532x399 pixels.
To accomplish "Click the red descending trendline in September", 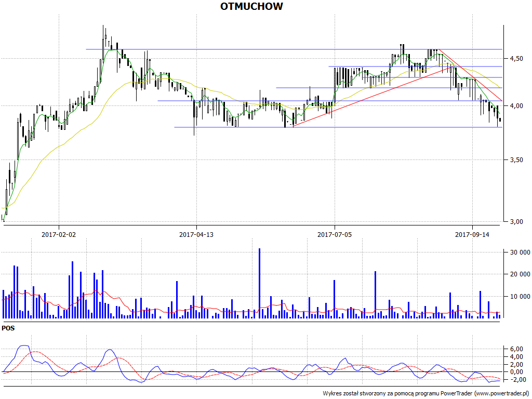I will (470, 75).
